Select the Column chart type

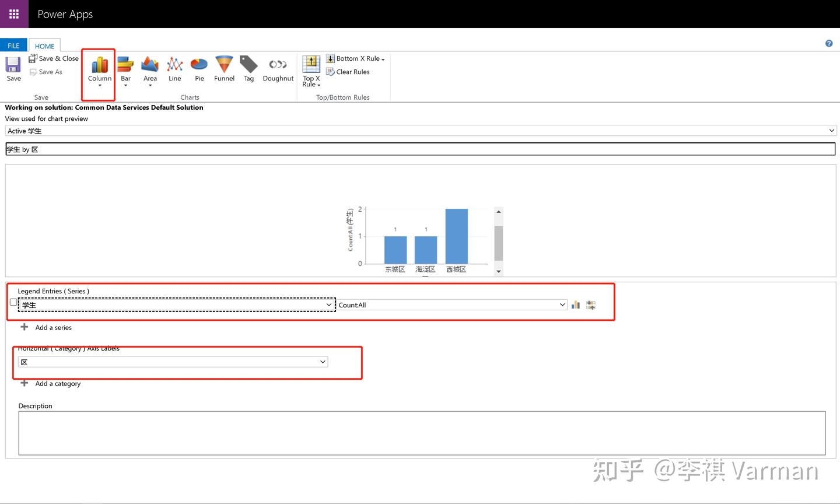pyautogui.click(x=100, y=70)
